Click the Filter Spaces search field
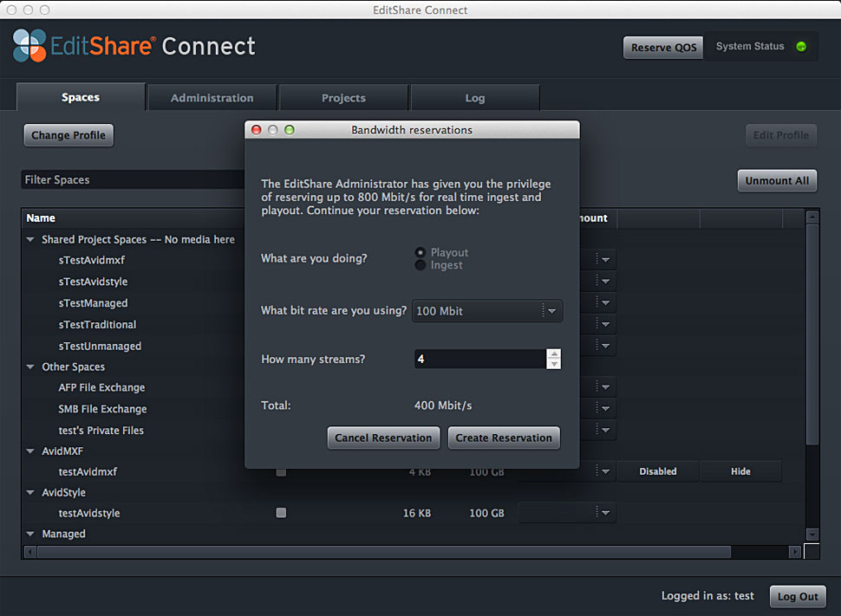 point(133,179)
